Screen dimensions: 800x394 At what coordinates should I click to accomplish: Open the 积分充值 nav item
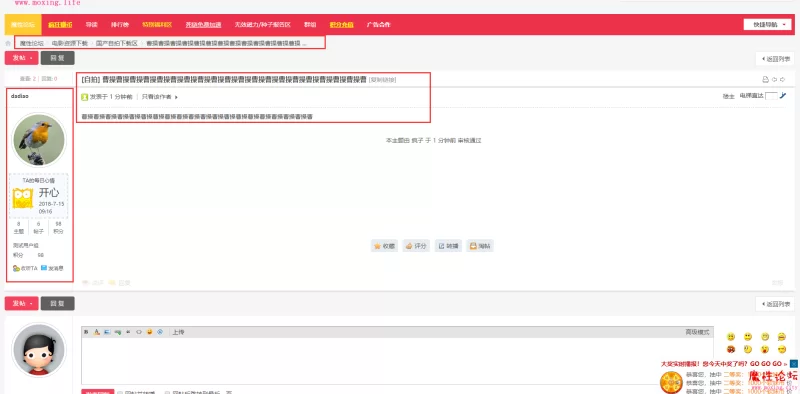coord(341,24)
